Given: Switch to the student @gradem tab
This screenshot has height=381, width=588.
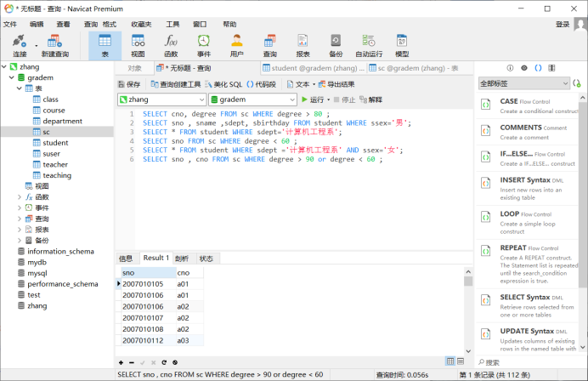Looking at the screenshot, I should pyautogui.click(x=314, y=68).
